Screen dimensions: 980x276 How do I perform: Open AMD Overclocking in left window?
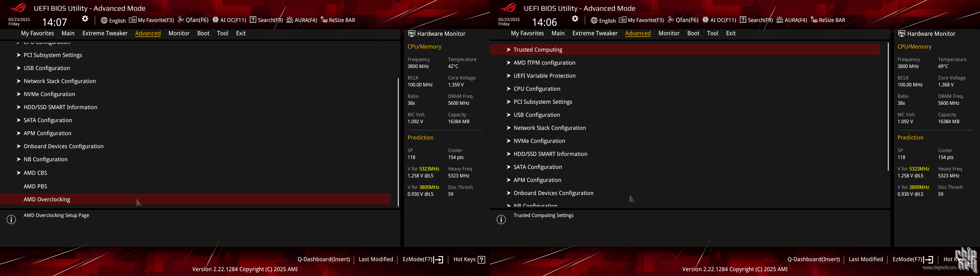click(195, 199)
